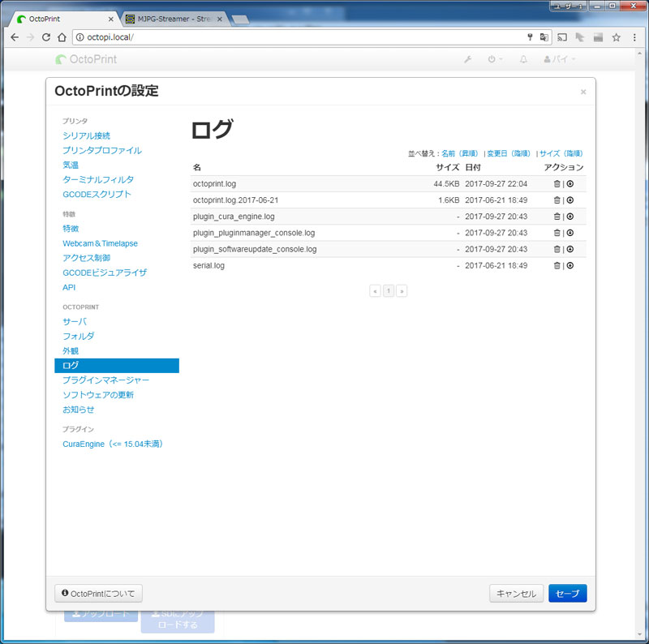The image size is (649, 644).
Task: Sort logs by 名前 (昇順)
Action: pos(460,153)
